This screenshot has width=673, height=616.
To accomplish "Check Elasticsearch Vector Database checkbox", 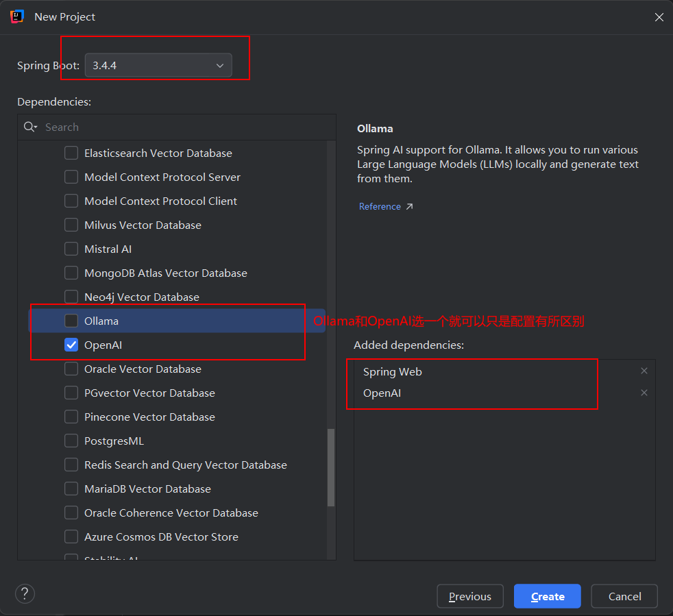I will 71,153.
